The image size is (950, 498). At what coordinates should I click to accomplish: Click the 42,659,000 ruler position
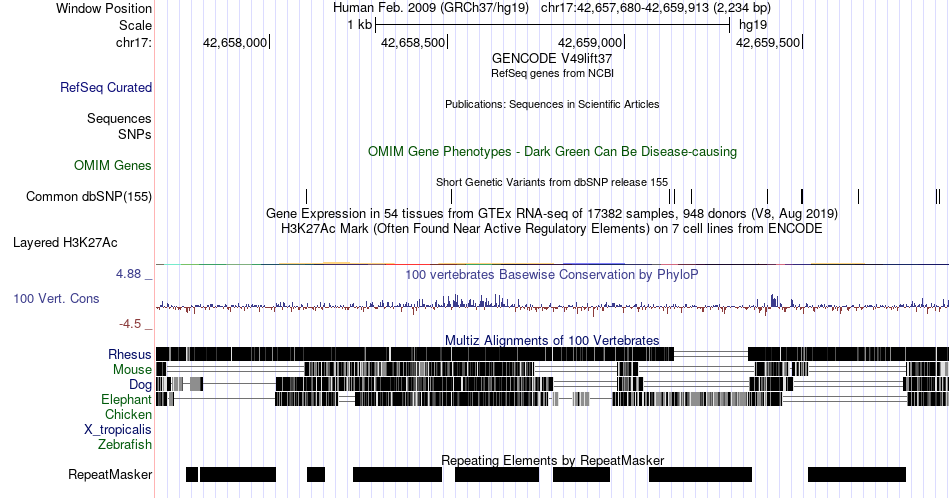click(591, 42)
